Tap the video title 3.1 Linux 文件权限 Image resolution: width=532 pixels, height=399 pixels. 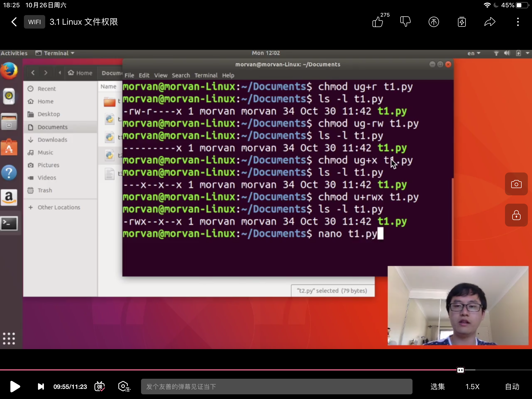point(84,22)
